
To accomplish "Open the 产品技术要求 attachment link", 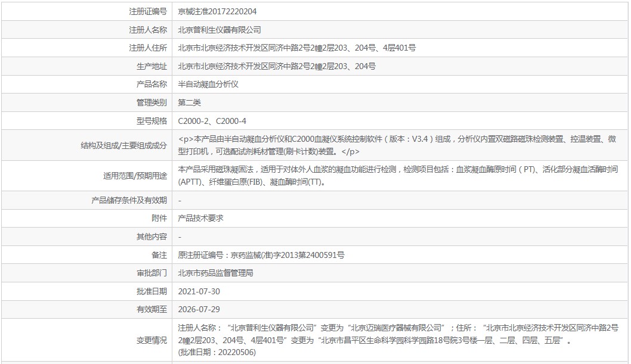I will coord(200,218).
